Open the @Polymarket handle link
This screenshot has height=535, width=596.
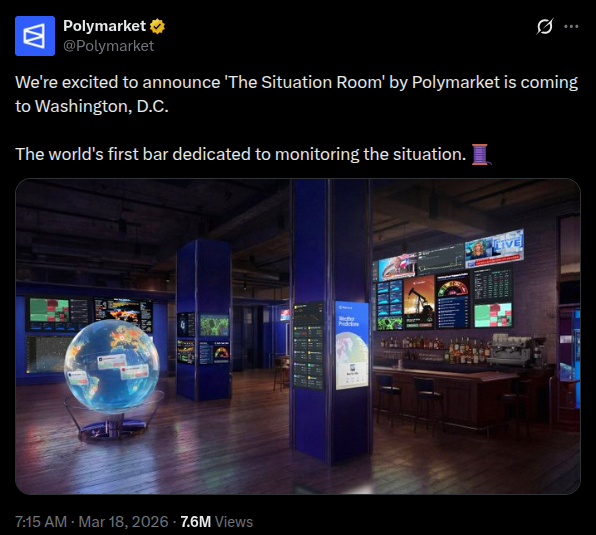(x=109, y=46)
